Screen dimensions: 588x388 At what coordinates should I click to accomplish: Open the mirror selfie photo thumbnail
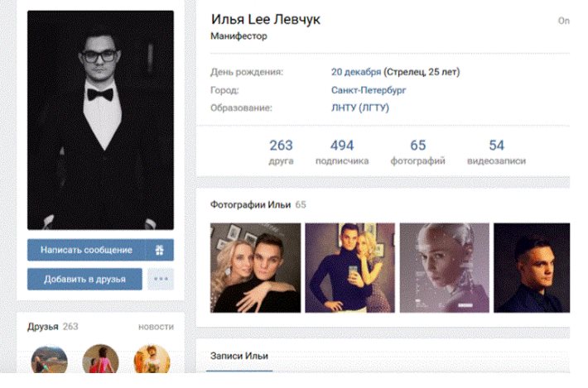349,268
